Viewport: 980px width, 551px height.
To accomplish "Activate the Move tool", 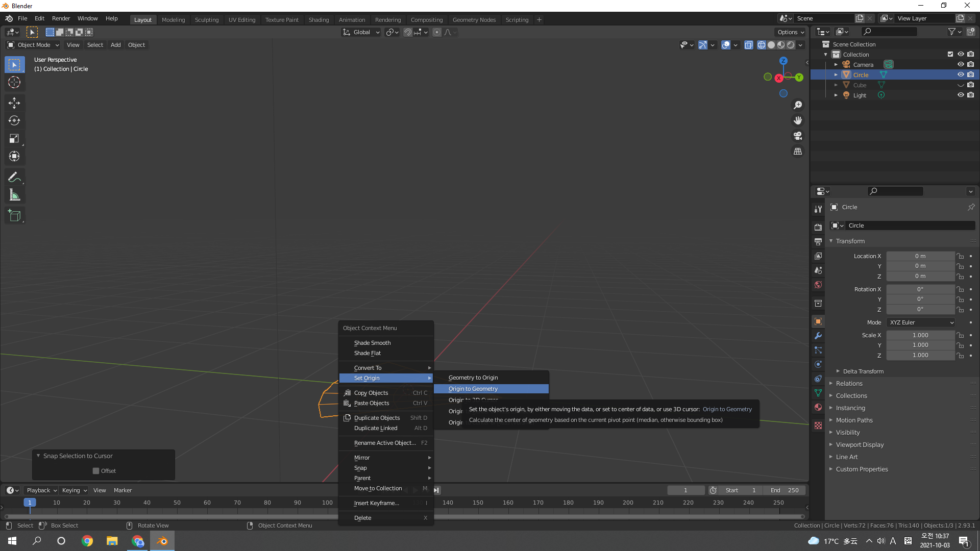I will 14,103.
